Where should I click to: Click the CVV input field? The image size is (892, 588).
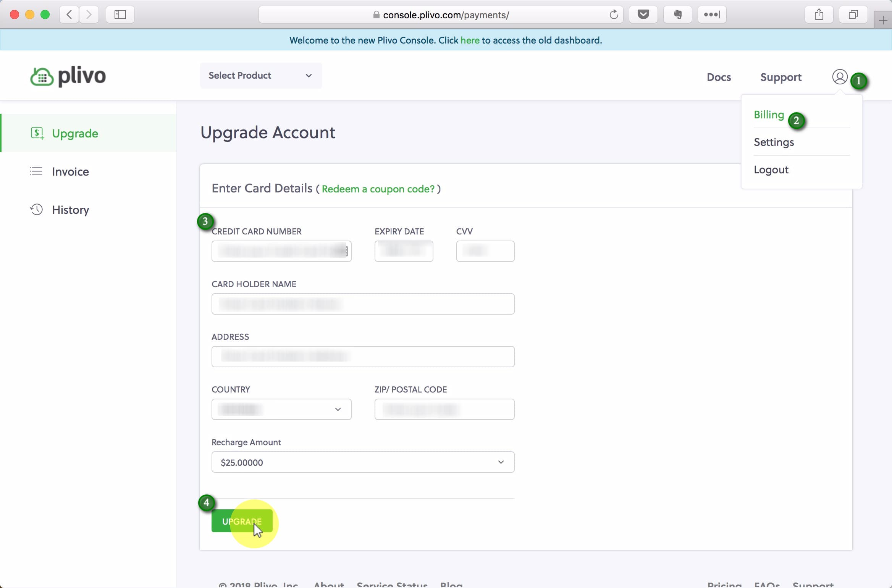[x=485, y=251]
